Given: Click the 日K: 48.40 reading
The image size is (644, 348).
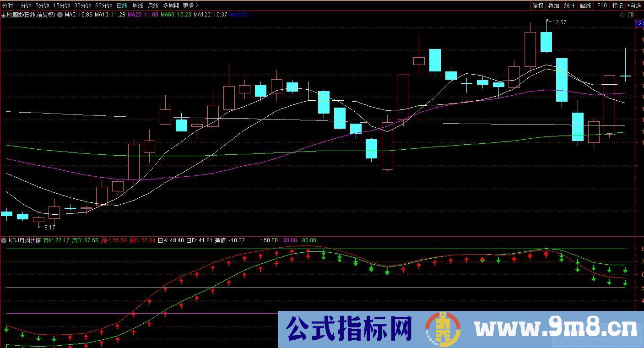Looking at the screenshot, I should [171, 240].
